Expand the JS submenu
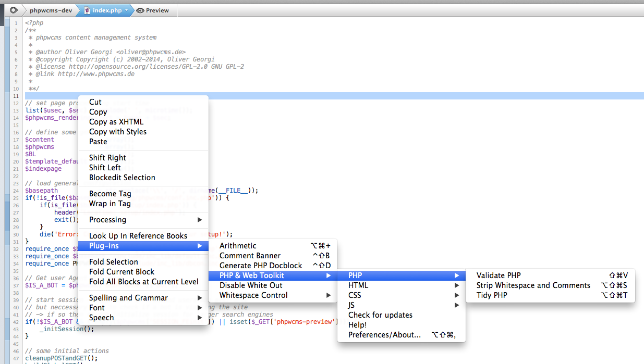This screenshot has height=364, width=644. pos(351,305)
